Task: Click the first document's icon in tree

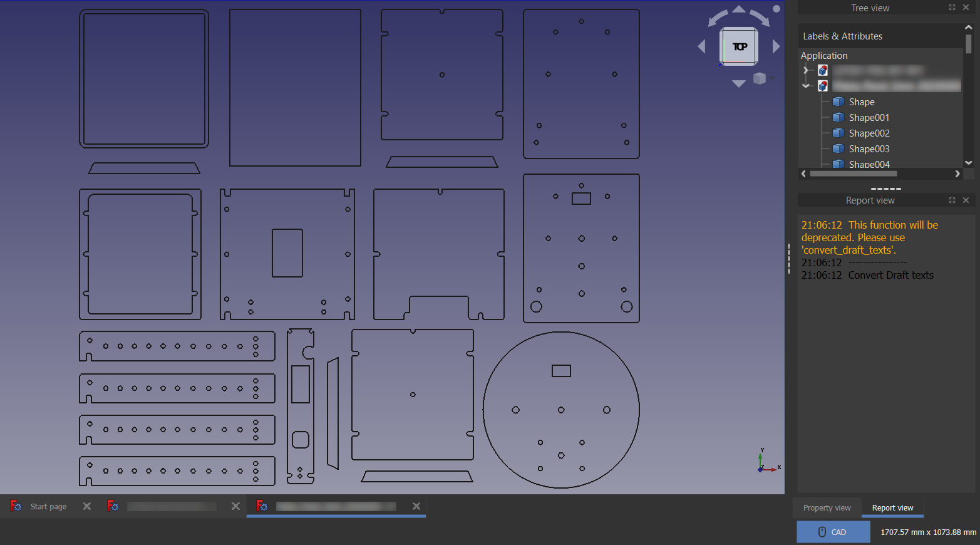Action: point(823,70)
